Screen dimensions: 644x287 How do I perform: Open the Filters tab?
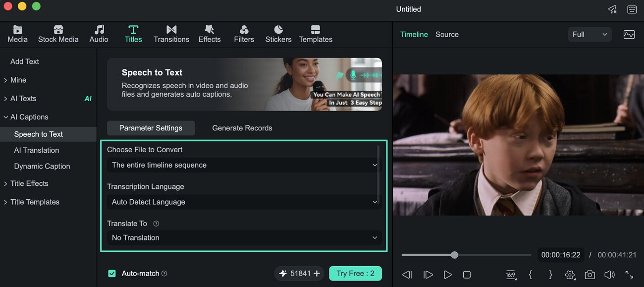[x=244, y=34]
